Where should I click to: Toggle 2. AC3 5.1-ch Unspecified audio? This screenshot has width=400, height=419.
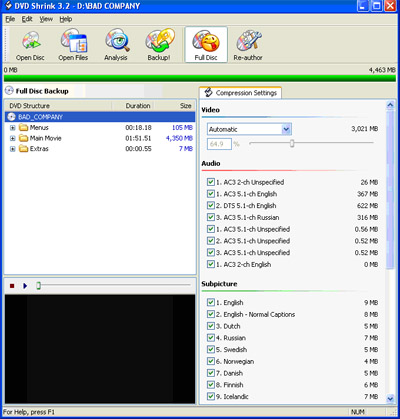point(210,241)
